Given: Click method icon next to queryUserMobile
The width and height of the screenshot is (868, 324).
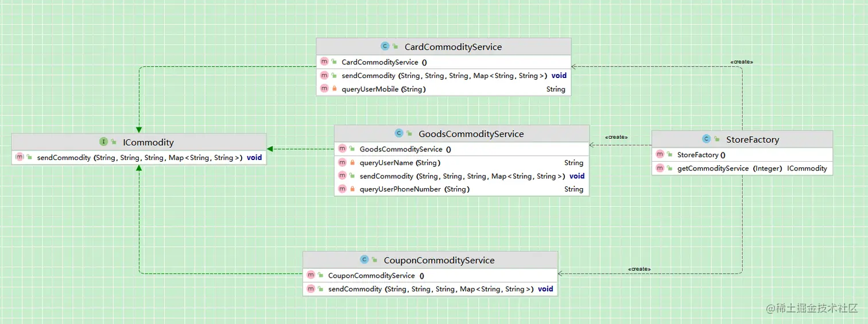Looking at the screenshot, I should pos(324,89).
